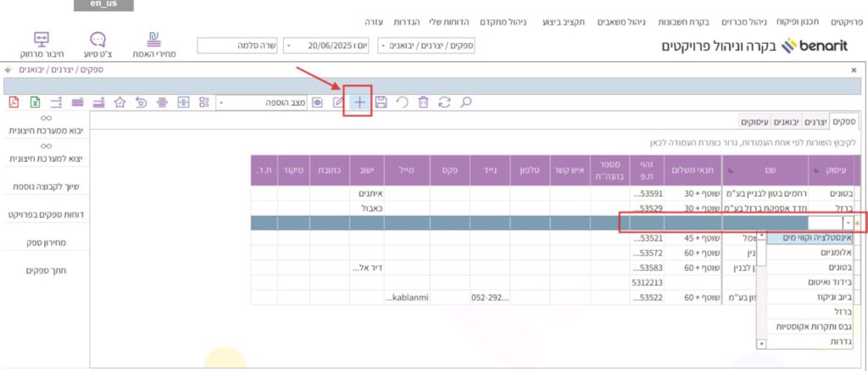Viewport: 868px width, 371px height.
Task: Click the pencil edit mode icon
Action: pos(339,102)
